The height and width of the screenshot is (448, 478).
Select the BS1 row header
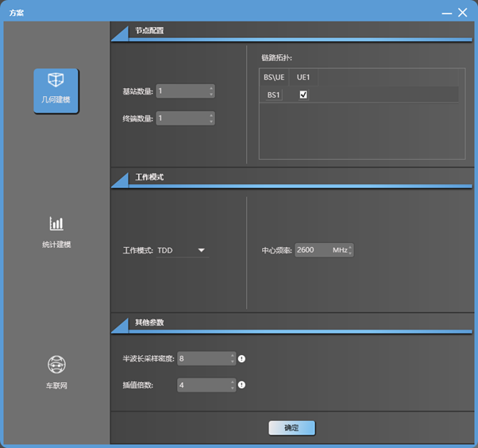273,95
